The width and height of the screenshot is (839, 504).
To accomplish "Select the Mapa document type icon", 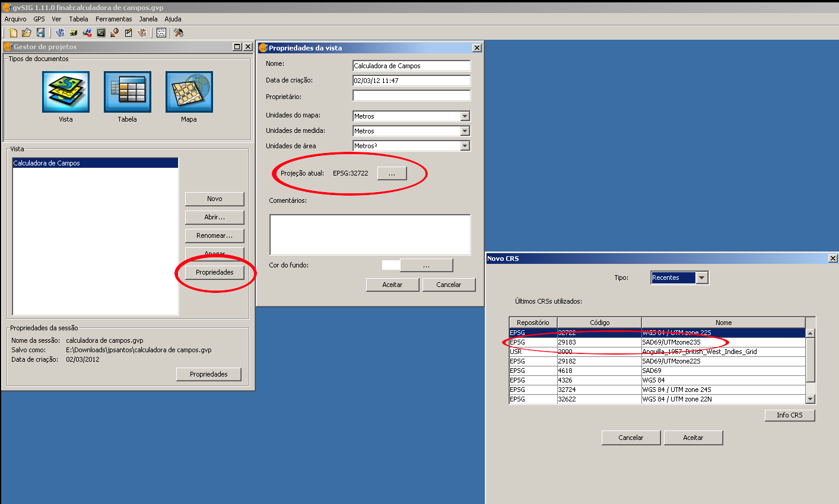I will (x=189, y=92).
